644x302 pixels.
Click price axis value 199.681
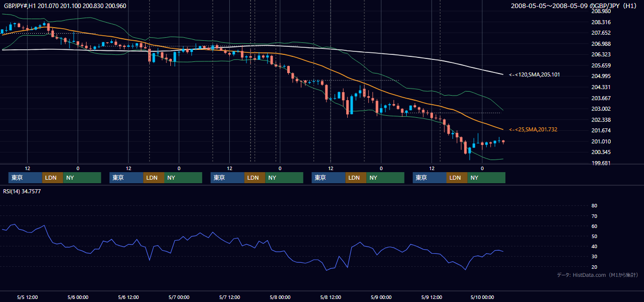pos(601,163)
